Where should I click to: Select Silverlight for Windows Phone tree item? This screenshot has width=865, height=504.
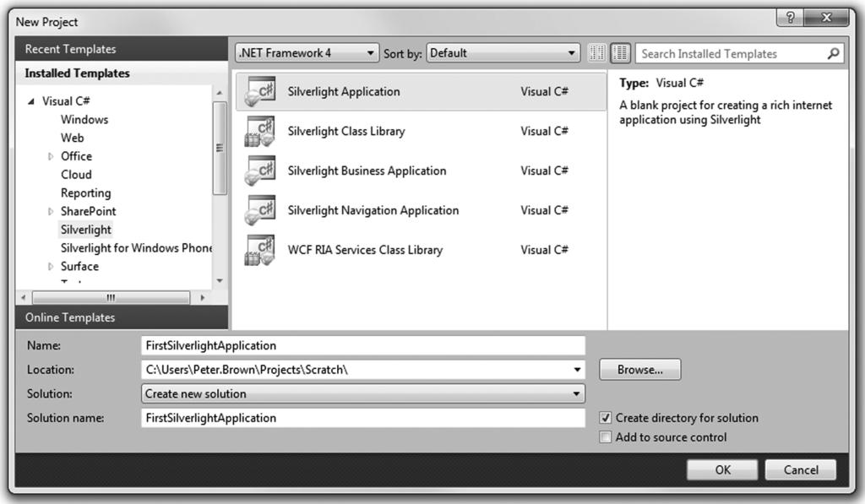136,248
